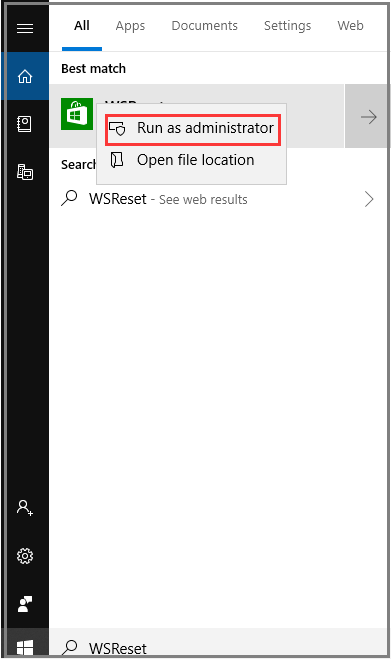The height and width of the screenshot is (659, 391).
Task: Click the add user account icon
Action: tap(25, 508)
